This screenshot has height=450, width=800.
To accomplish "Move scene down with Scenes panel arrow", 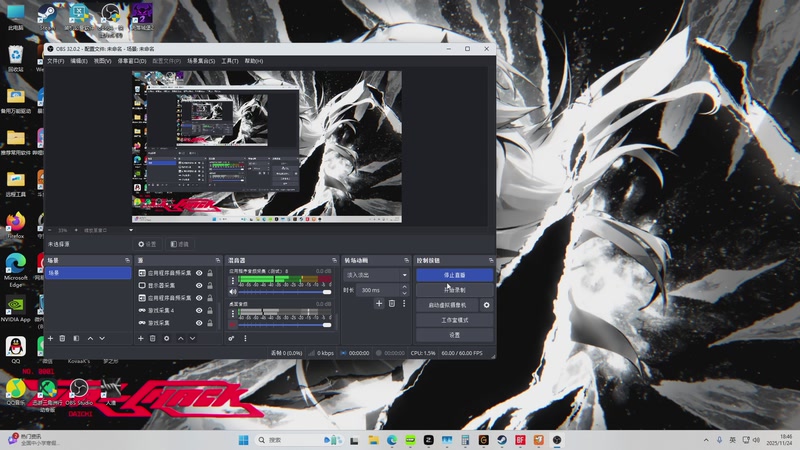I will (102, 338).
